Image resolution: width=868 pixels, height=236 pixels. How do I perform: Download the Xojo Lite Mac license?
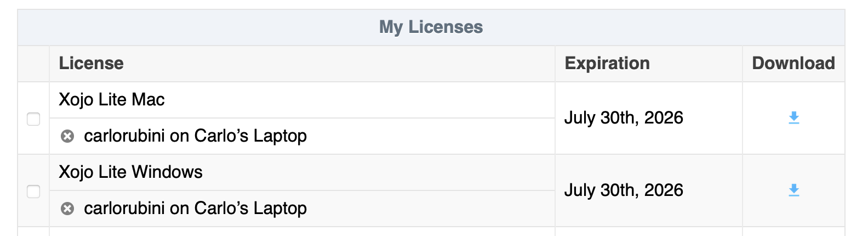(793, 118)
